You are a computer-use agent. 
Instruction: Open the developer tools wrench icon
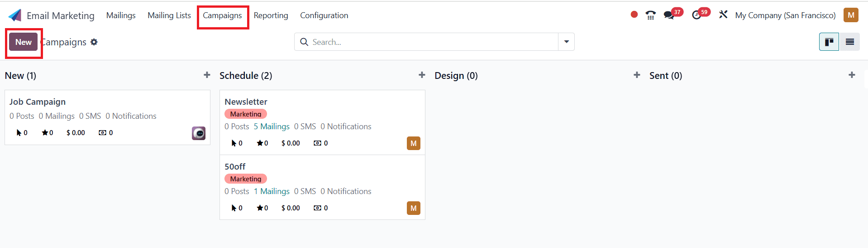723,15
